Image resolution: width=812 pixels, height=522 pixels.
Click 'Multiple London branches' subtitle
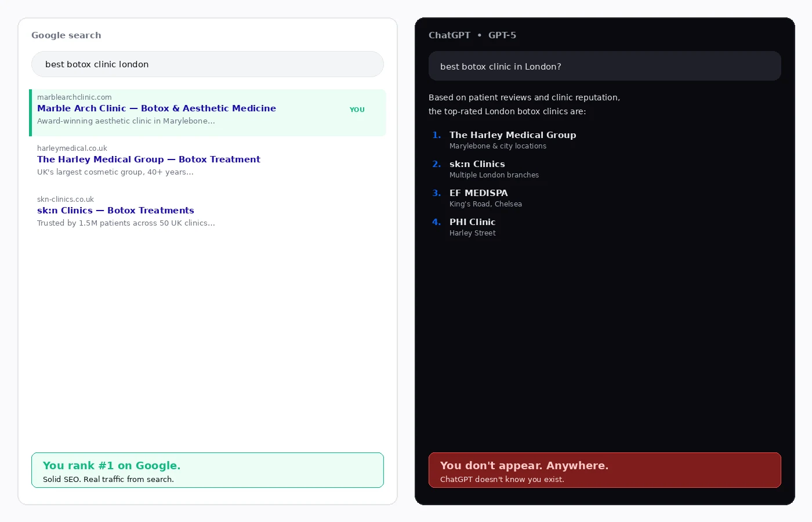[x=494, y=175]
